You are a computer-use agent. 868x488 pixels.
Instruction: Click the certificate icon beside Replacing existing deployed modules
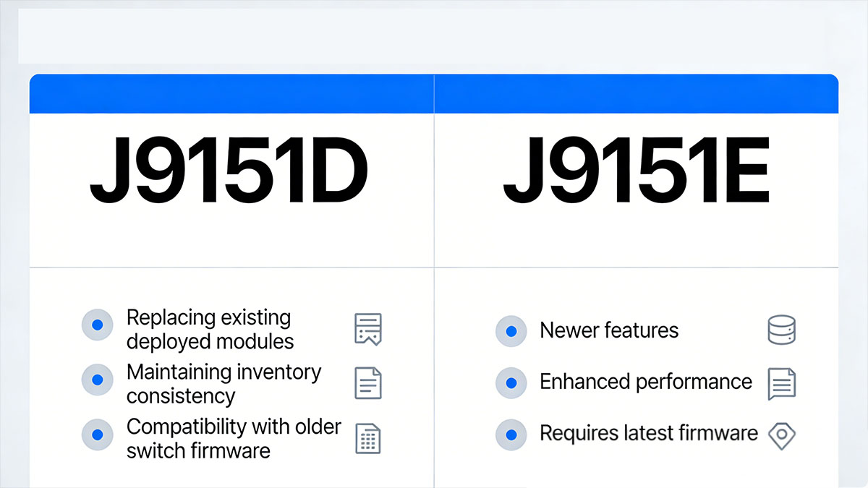[368, 329]
